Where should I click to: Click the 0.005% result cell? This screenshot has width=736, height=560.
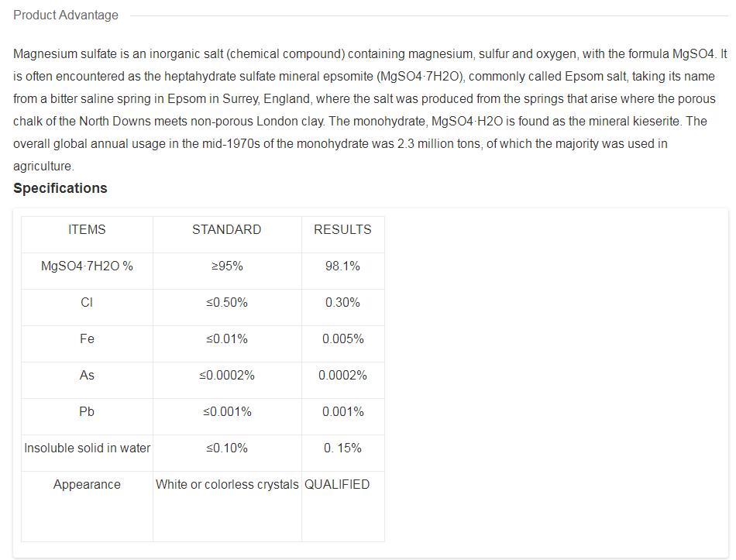[342, 338]
